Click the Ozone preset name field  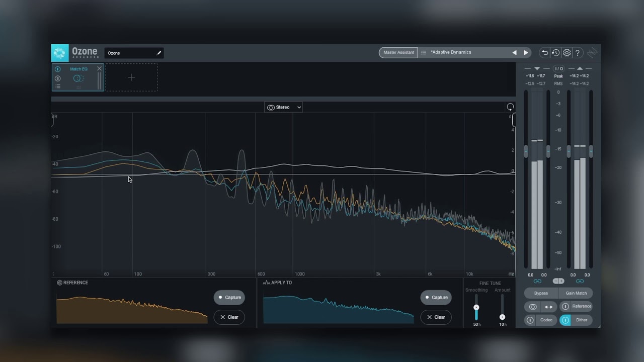[134, 53]
